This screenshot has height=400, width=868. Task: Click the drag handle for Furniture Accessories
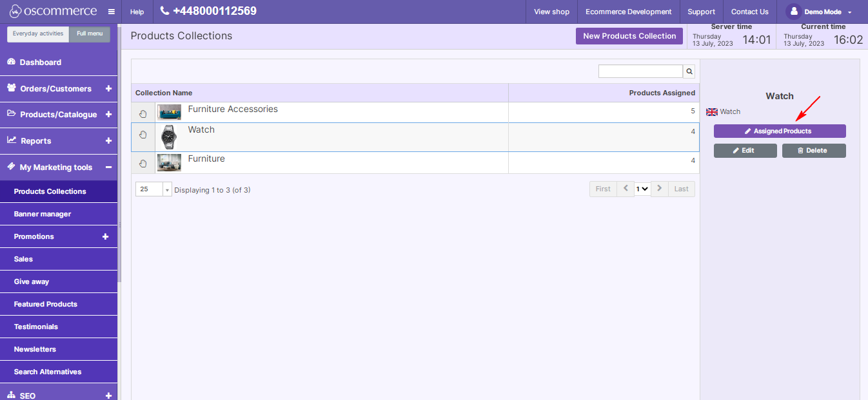click(x=143, y=113)
